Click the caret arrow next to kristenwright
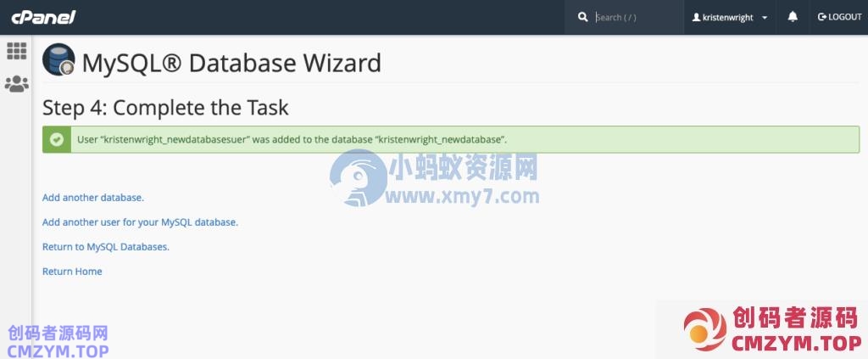Viewport: 868px width, 359px height. click(765, 18)
